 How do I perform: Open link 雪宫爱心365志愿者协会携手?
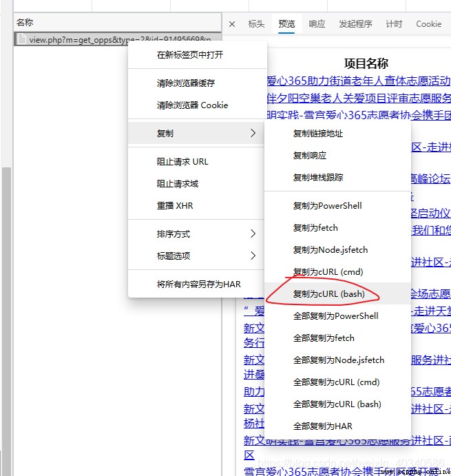click(x=359, y=115)
